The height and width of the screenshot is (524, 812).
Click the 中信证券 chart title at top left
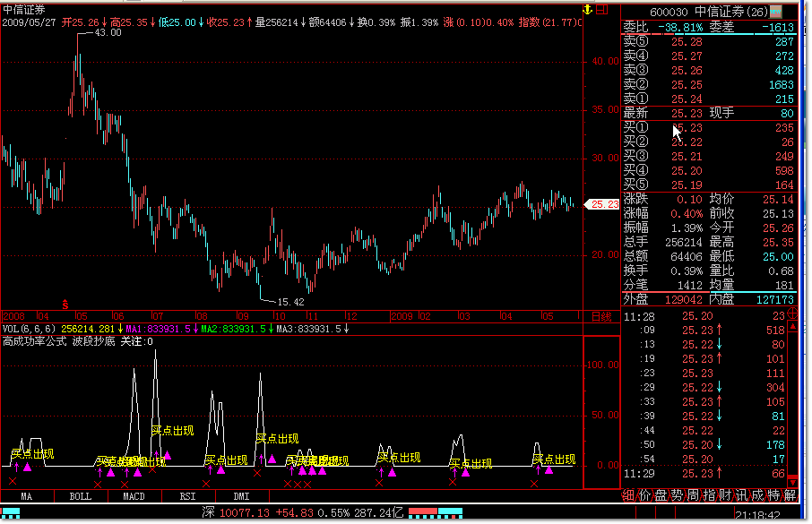pyautogui.click(x=24, y=10)
